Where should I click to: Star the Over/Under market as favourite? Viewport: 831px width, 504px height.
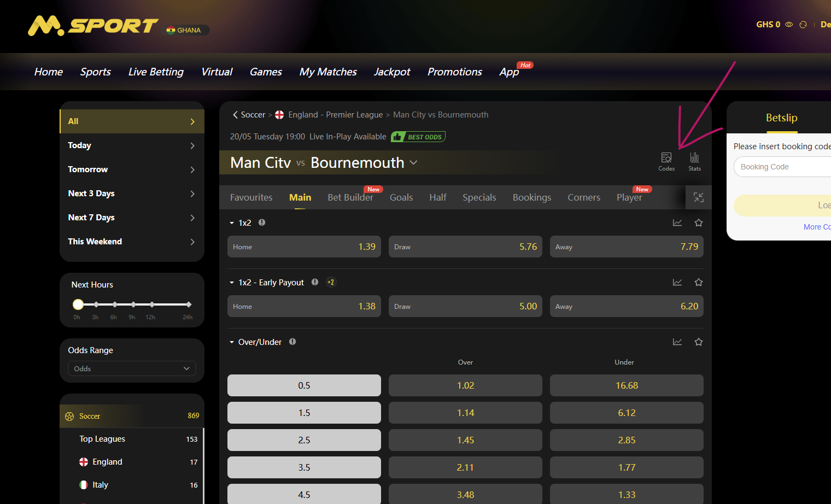pos(699,342)
